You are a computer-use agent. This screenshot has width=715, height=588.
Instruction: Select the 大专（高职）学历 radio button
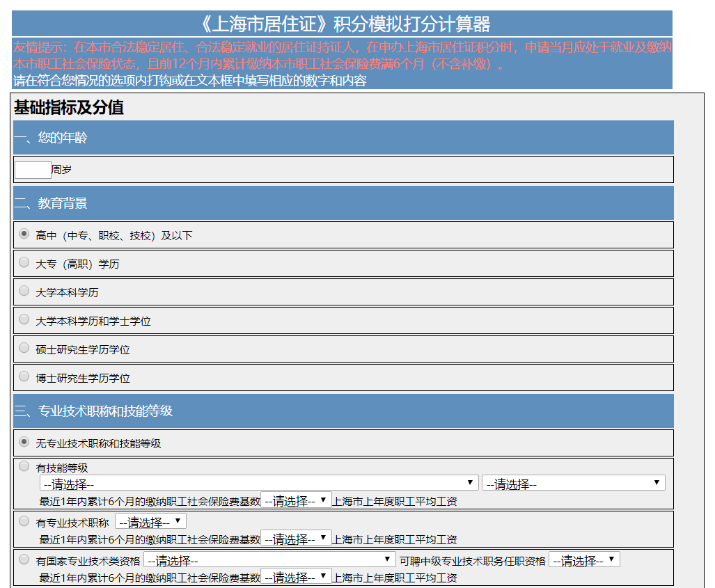coord(24,262)
